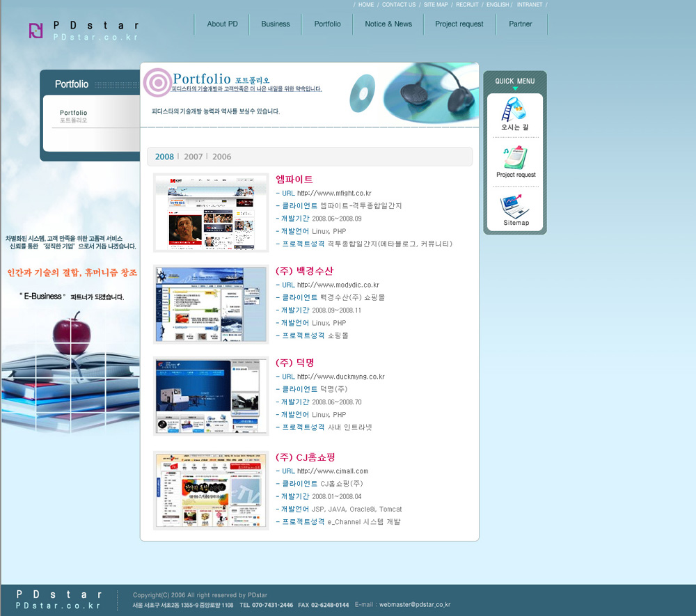The width and height of the screenshot is (696, 616).
Task: Click the CONTACT US top link
Action: tap(399, 5)
